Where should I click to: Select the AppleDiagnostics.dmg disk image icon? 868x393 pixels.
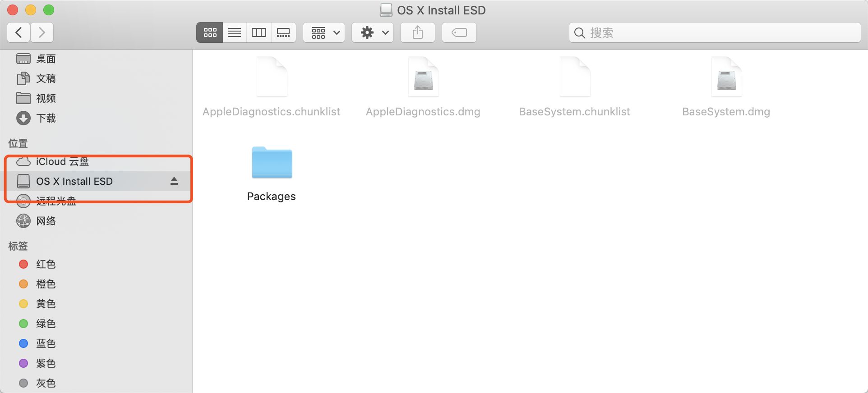tap(424, 77)
